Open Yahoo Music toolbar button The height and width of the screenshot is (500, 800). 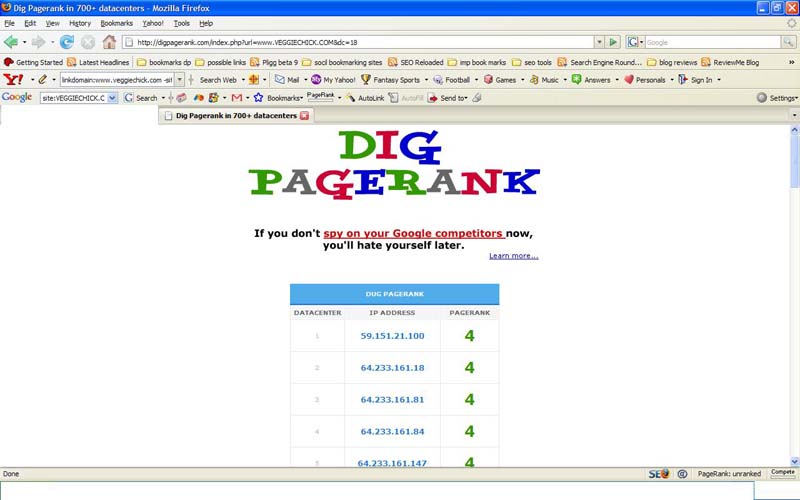(544, 80)
